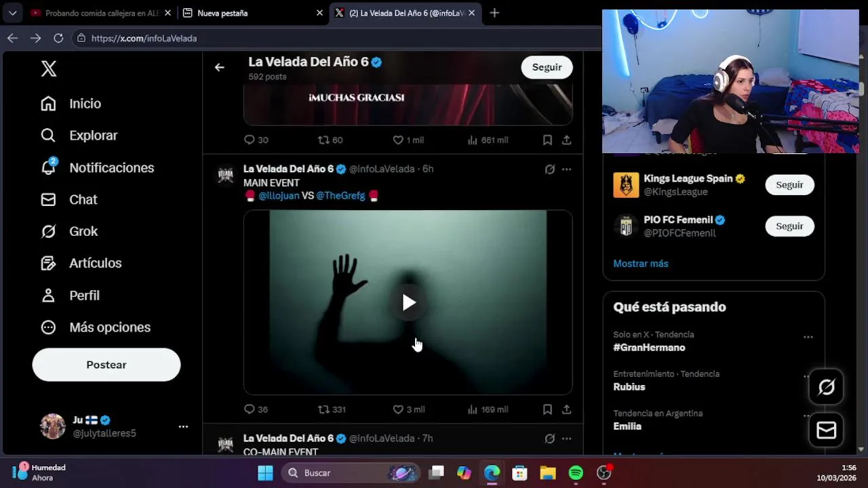Reload the page
Image resolution: width=868 pixels, height=488 pixels.
(58, 39)
